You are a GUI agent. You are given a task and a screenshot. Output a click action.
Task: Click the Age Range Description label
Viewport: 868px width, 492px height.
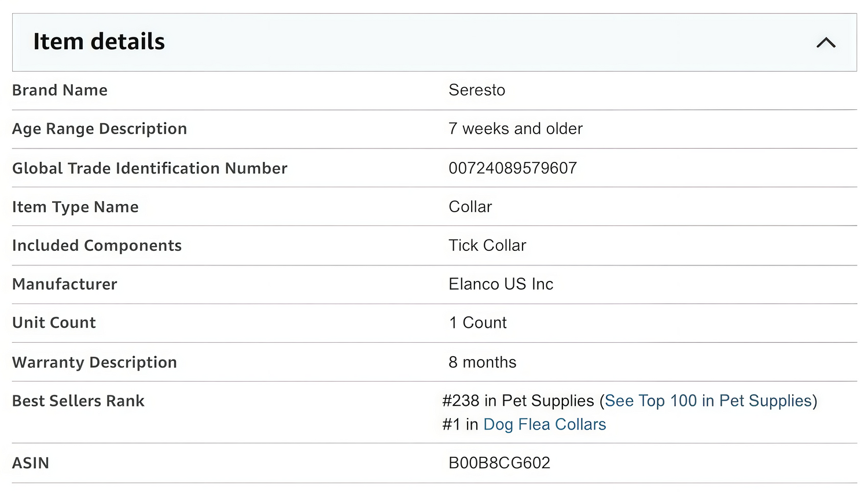[x=100, y=129]
